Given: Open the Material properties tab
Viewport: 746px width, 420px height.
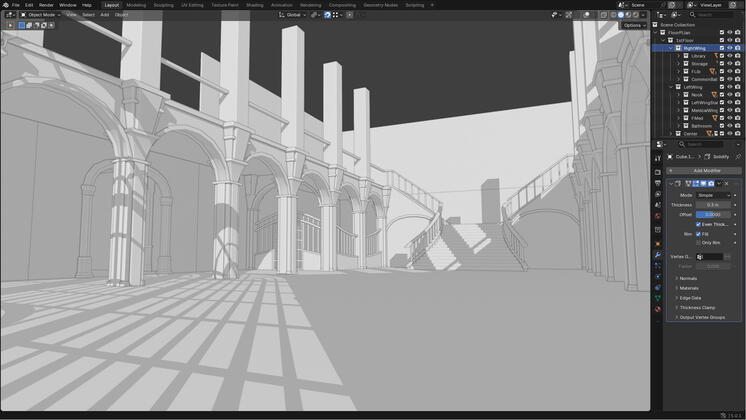Looking at the screenshot, I should pos(658,309).
